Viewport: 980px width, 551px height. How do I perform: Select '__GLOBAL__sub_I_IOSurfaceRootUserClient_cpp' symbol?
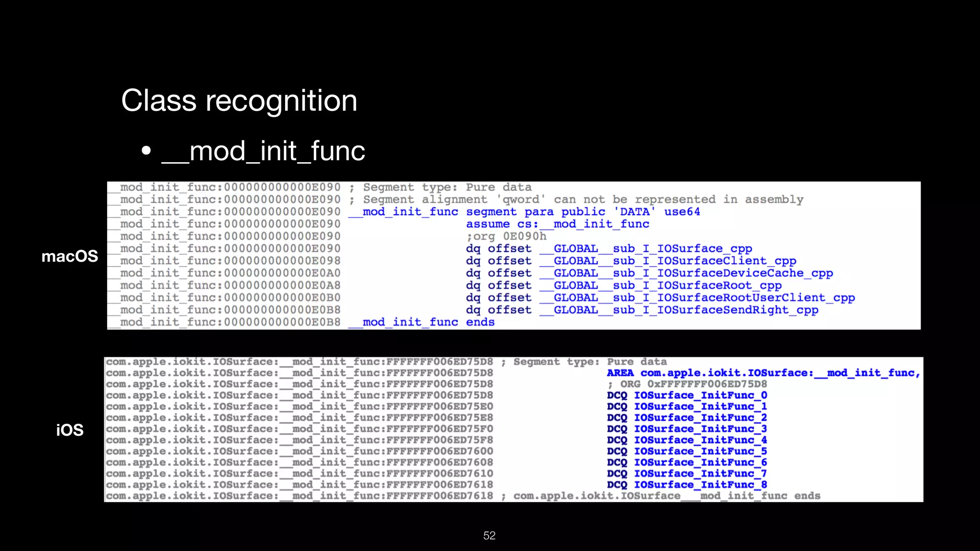click(x=697, y=298)
